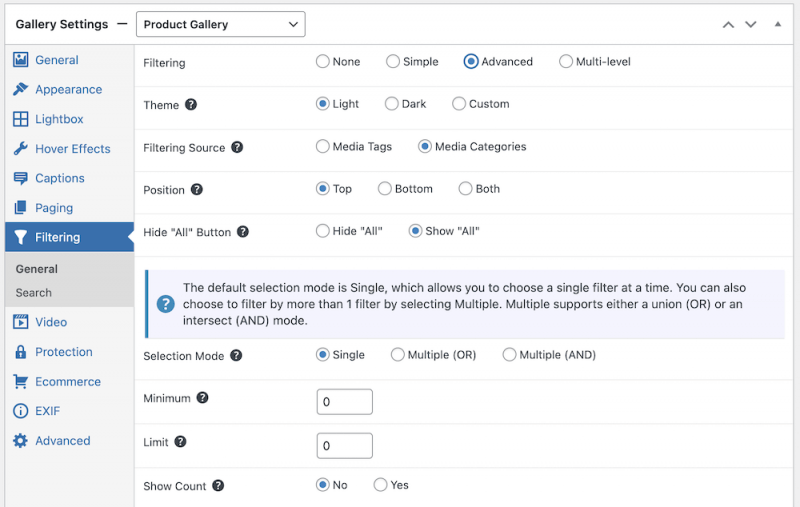Click the Minimum number input field
The height and width of the screenshot is (507, 800).
tap(344, 402)
